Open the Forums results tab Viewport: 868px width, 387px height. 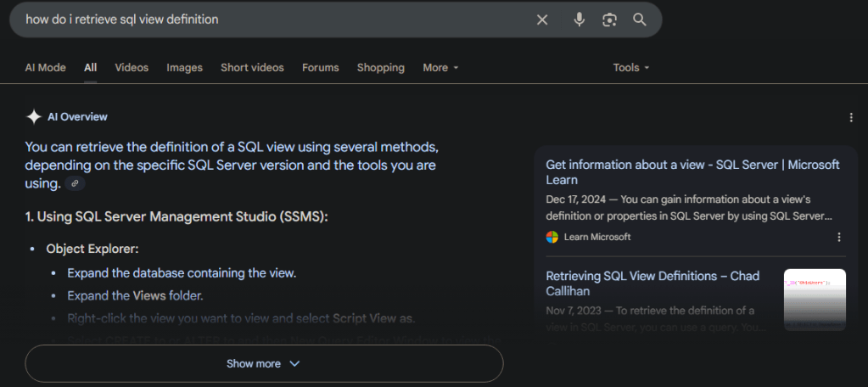pyautogui.click(x=320, y=68)
